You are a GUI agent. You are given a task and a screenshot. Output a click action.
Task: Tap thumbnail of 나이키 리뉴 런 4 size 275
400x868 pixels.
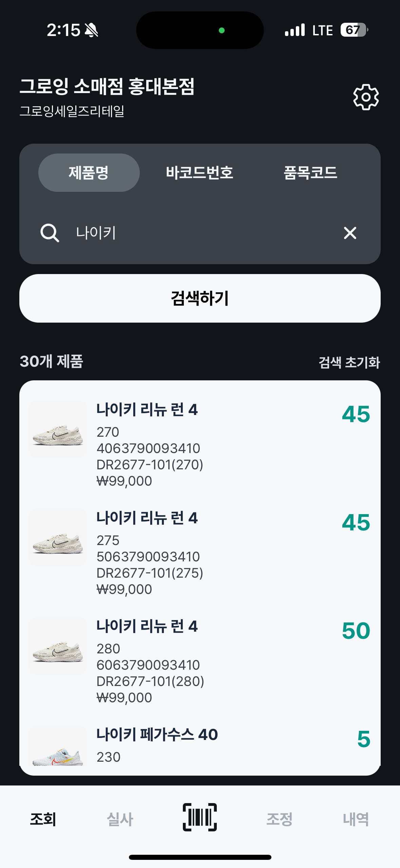(58, 537)
